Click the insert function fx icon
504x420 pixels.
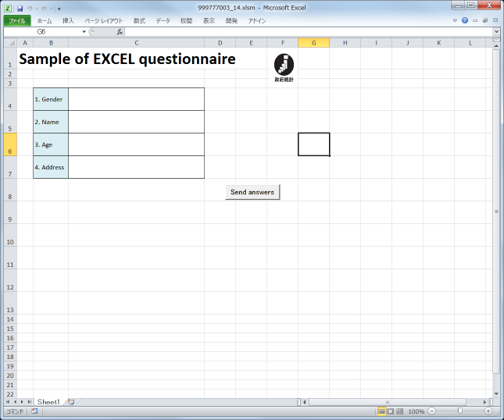pos(120,32)
